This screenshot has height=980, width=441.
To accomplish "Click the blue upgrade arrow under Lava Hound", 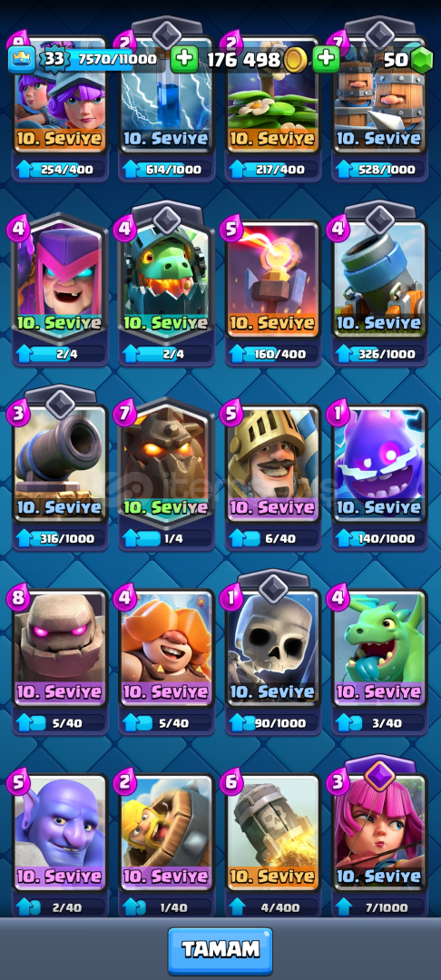I will tap(132, 538).
